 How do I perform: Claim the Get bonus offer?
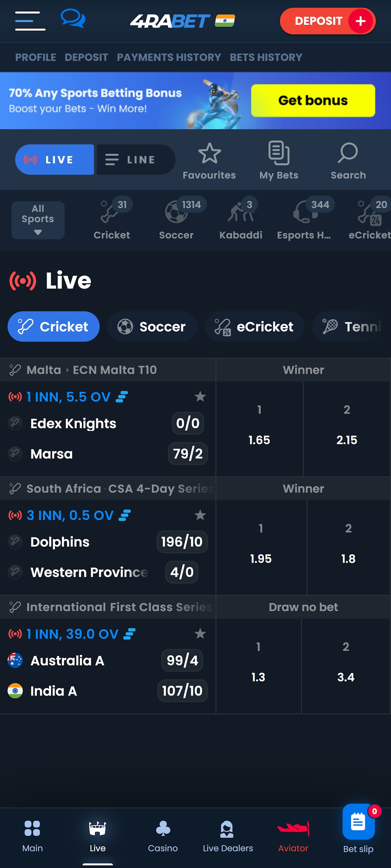(x=313, y=100)
